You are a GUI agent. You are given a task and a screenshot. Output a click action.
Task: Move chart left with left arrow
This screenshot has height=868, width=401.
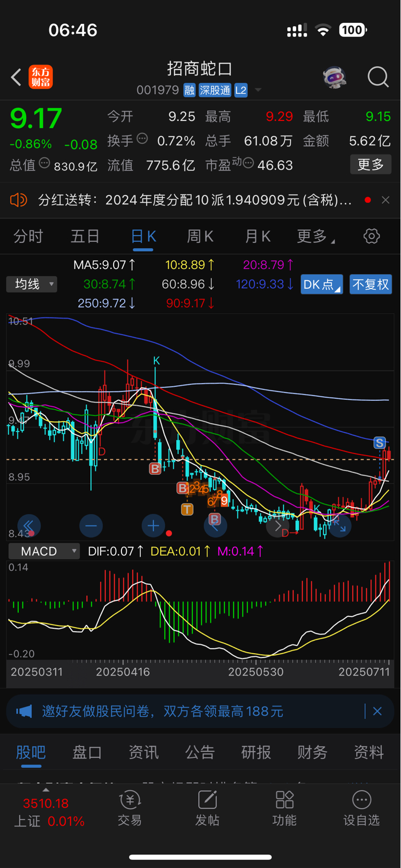pos(215,525)
